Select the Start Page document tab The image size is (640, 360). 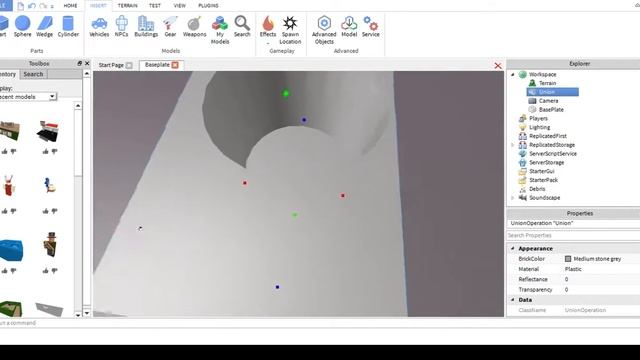coord(111,65)
